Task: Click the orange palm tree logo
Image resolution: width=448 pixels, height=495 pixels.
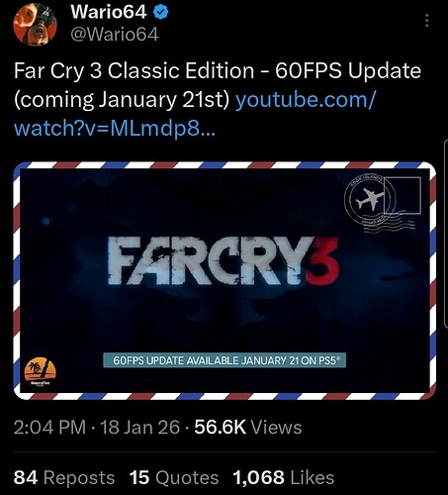Action: [41, 373]
